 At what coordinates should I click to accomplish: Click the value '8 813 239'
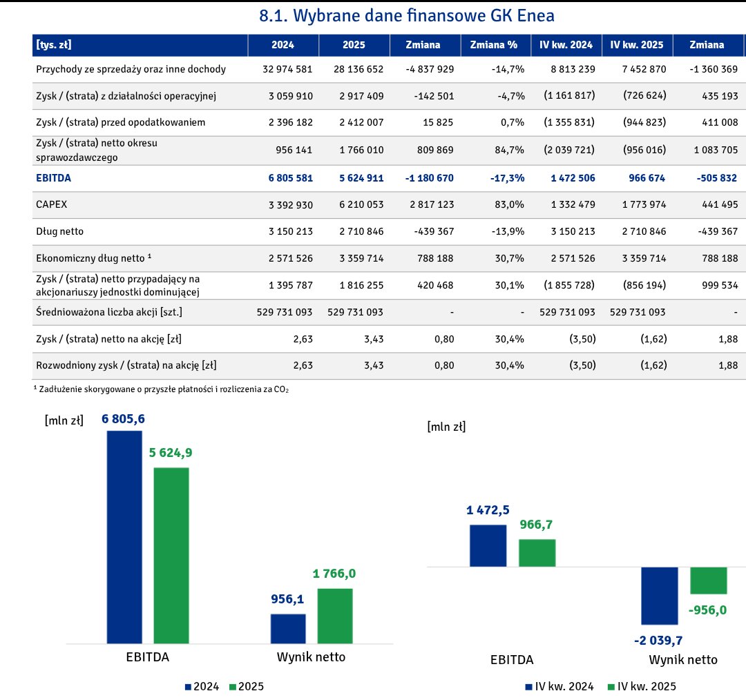click(573, 70)
